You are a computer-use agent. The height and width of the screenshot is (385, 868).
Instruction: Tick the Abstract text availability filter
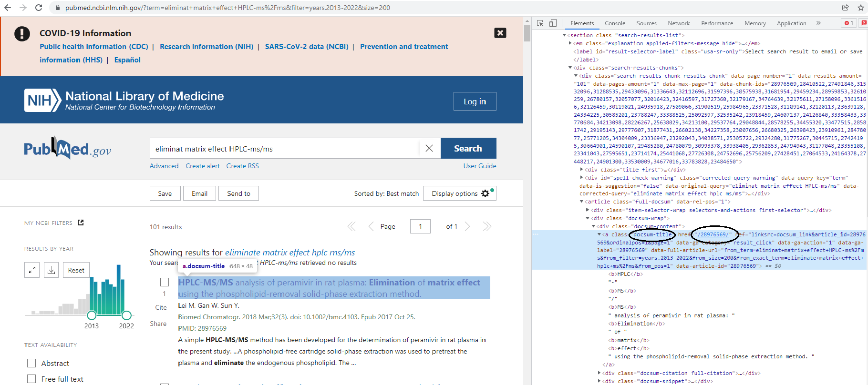point(31,363)
